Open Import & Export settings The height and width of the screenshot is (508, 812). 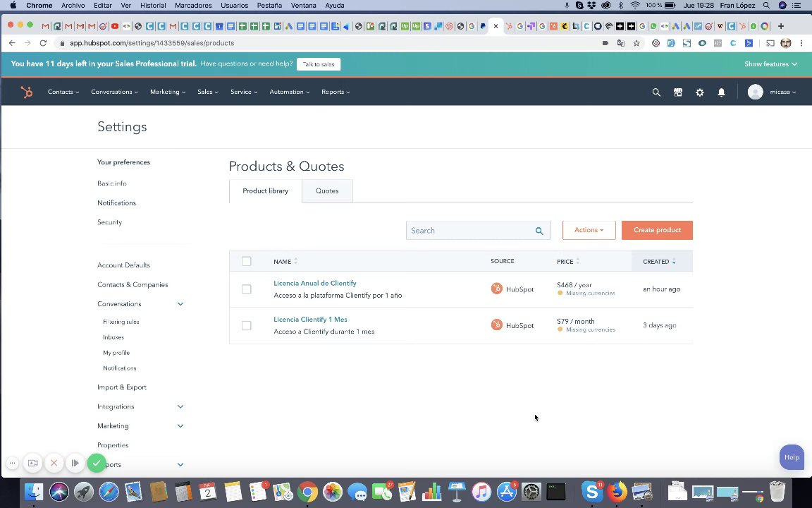pos(122,387)
